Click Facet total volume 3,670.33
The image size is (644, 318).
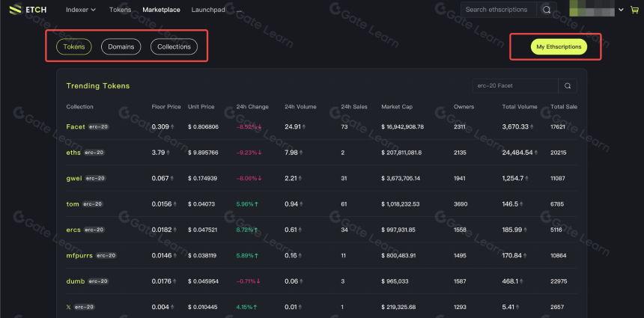pos(515,126)
